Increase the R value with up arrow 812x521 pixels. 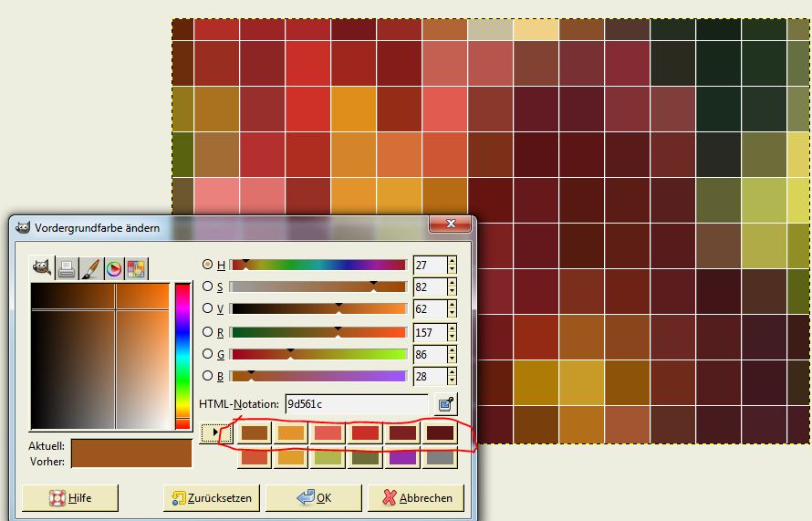pyautogui.click(x=453, y=328)
